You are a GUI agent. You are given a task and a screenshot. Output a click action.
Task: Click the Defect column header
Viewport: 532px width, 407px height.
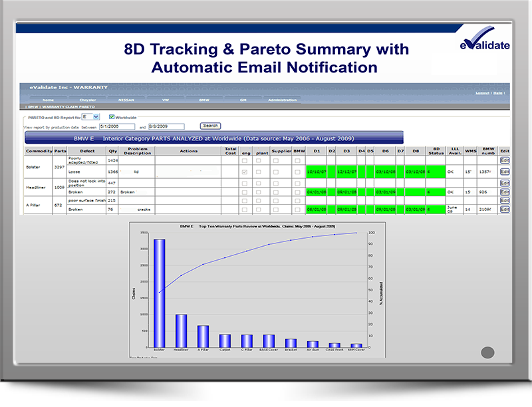(87, 151)
